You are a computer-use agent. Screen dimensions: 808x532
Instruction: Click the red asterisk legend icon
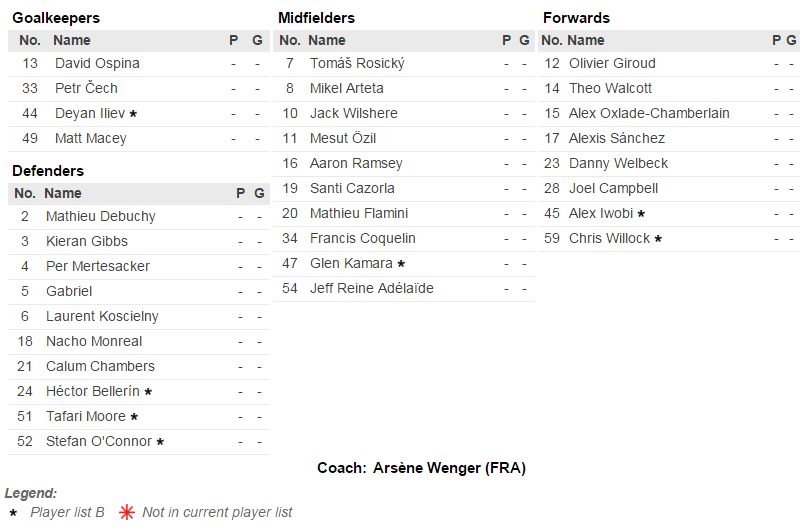click(x=127, y=512)
